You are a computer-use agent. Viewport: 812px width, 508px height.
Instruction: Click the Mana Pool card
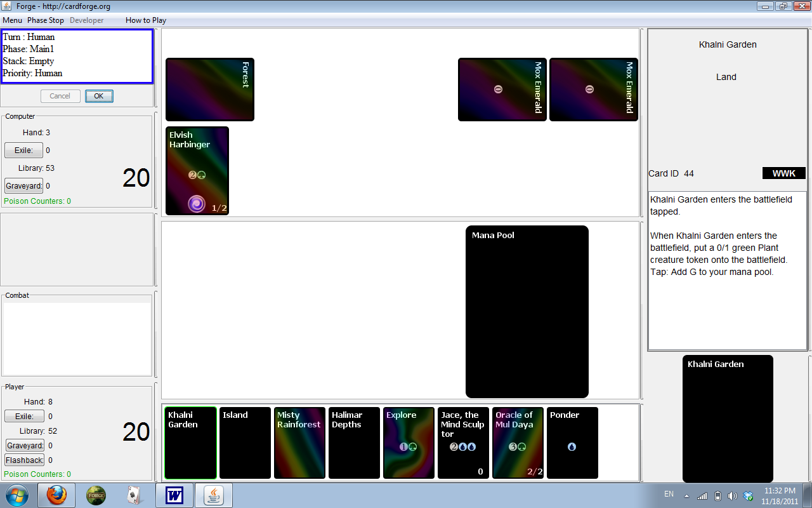pyautogui.click(x=527, y=312)
